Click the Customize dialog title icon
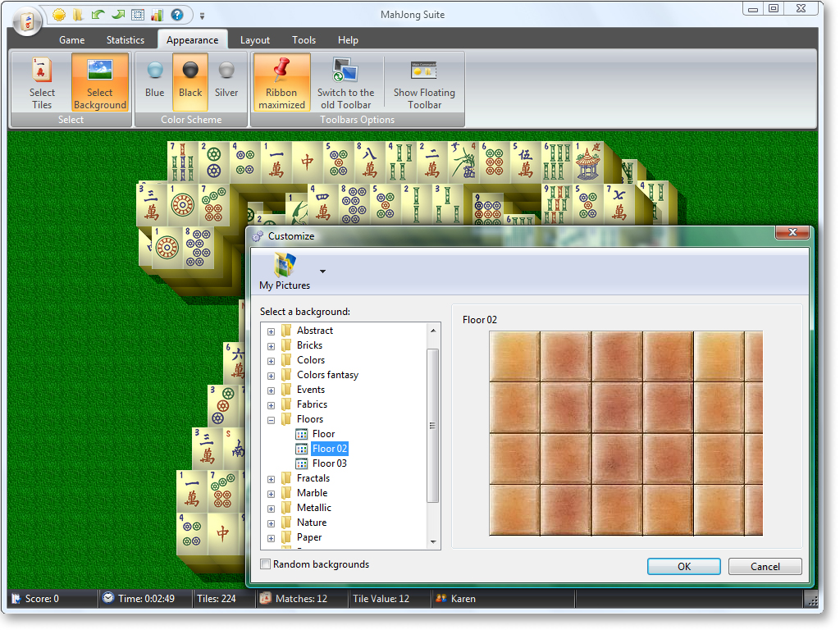Image resolution: width=840 pixels, height=630 pixels. (x=258, y=235)
